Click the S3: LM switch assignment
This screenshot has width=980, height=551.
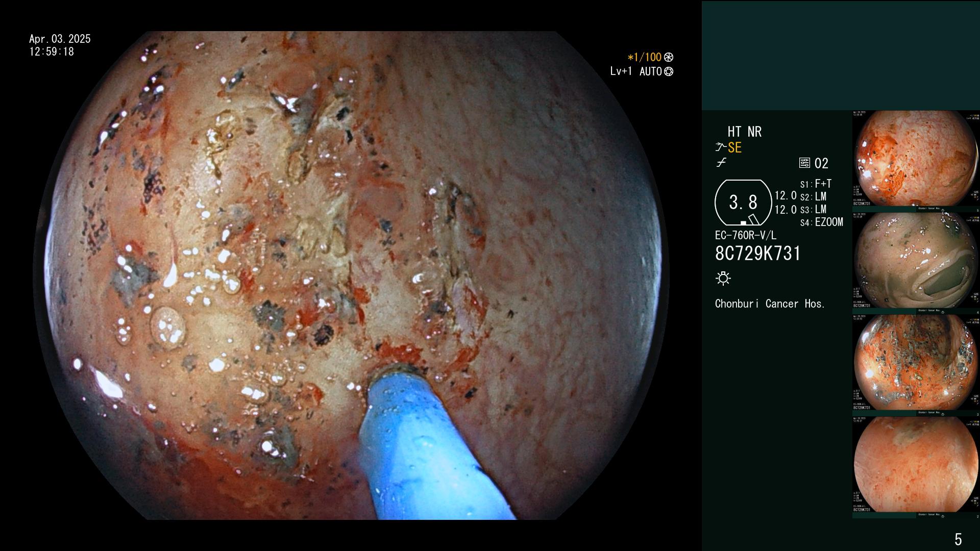(813, 209)
